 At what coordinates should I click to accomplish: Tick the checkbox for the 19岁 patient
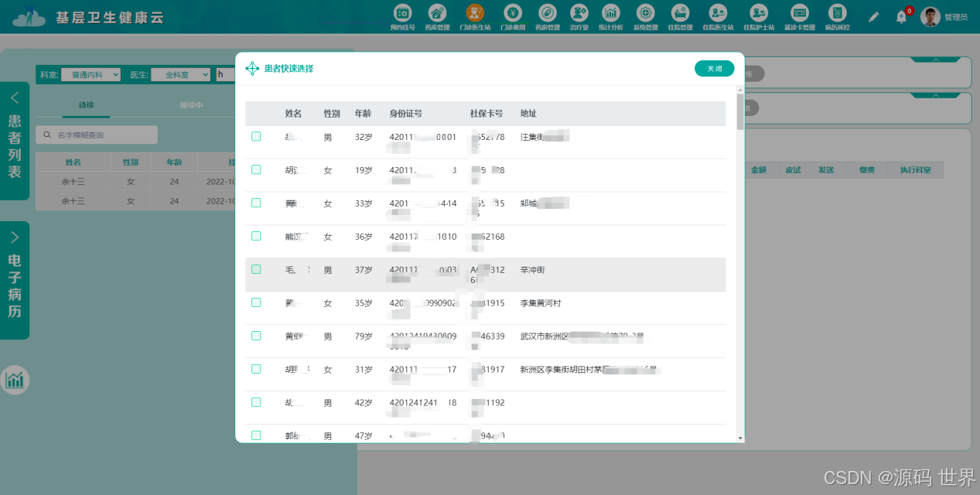point(256,169)
